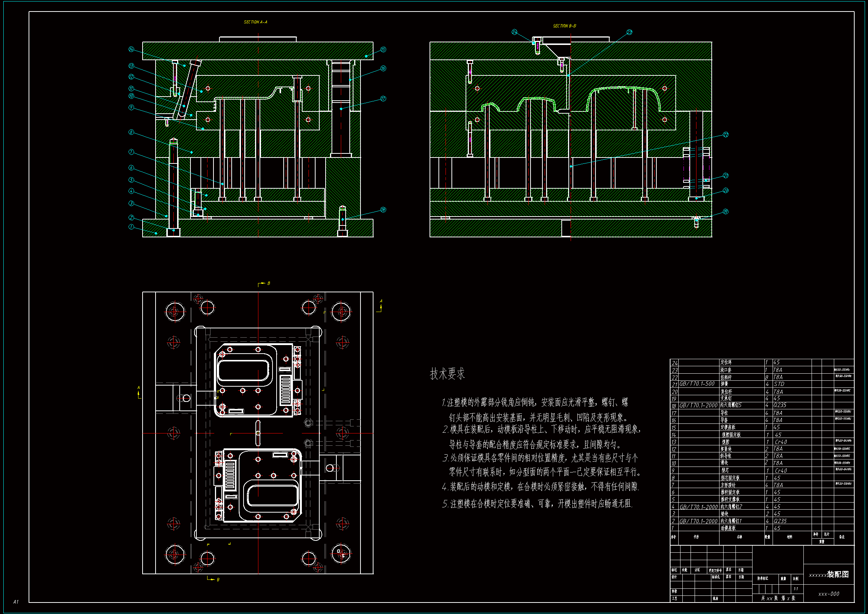
Task: Click the A1 sheet size label
Action: click(x=16, y=601)
